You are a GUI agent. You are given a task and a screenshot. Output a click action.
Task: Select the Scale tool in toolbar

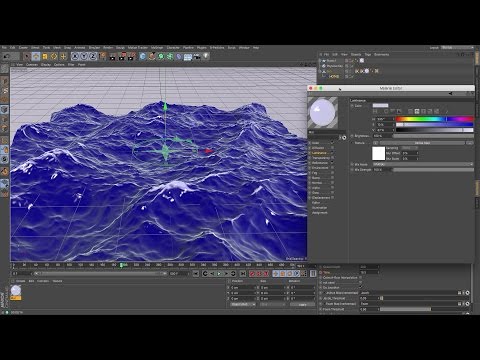pos(45,56)
